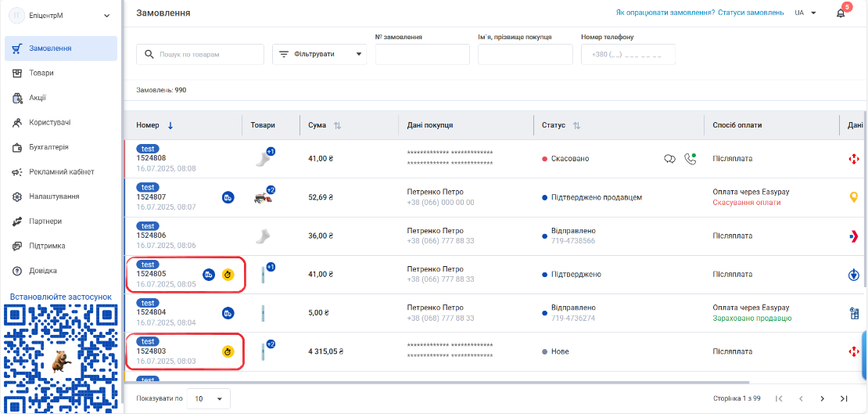Viewport: 868px width, 414px height.
Task: Click the search magnifier icon
Action: 149,54
